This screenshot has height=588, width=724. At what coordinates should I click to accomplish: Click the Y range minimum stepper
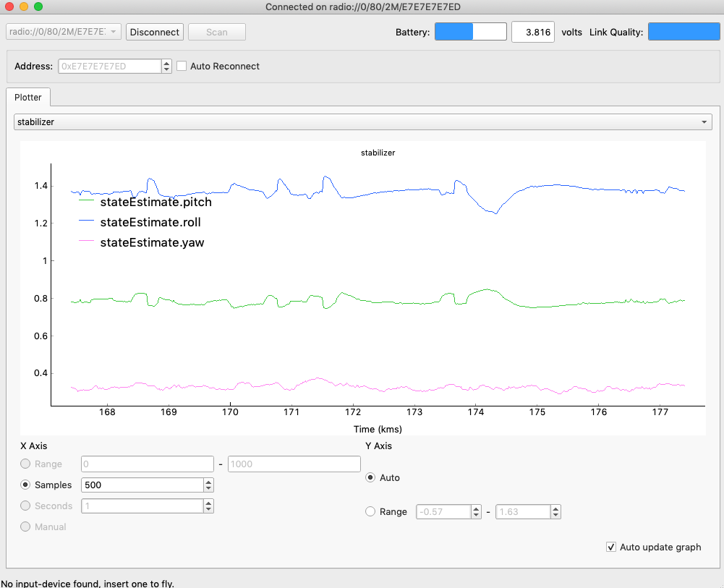pos(476,512)
